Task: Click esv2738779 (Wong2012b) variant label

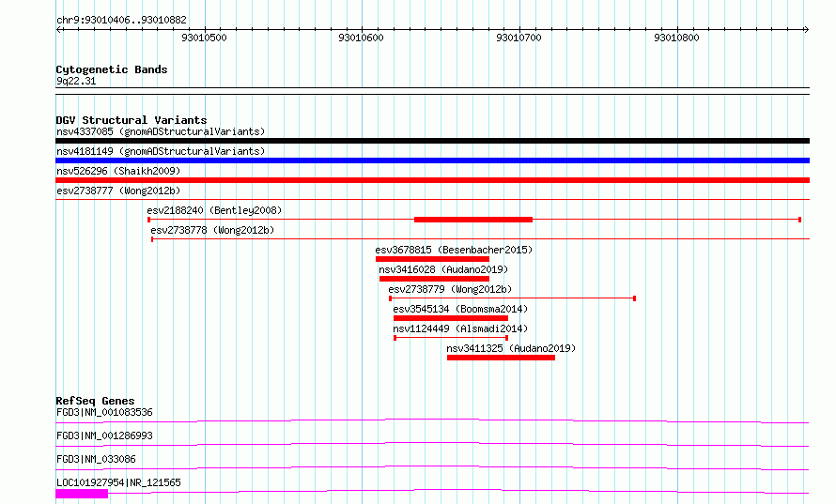Action: (450, 289)
